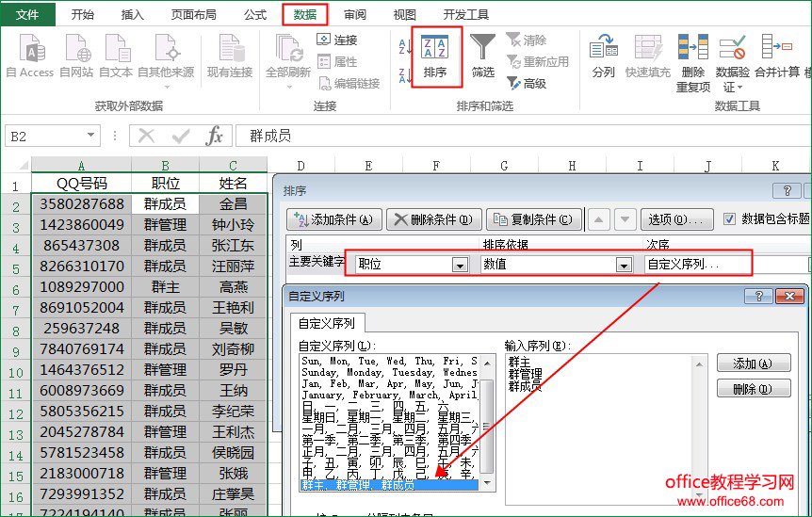Import data from Access
This screenshot has height=517, width=812.
(29, 56)
